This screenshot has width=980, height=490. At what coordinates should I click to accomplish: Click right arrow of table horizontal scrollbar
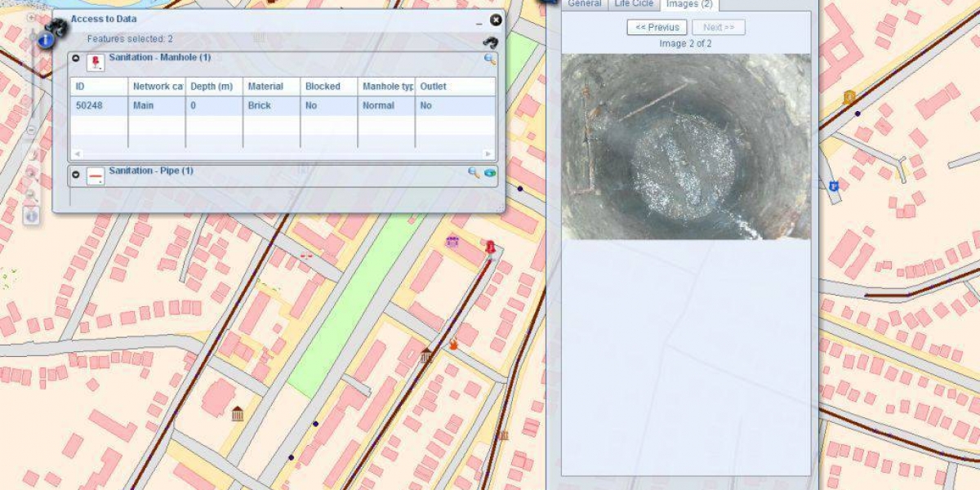(x=489, y=154)
